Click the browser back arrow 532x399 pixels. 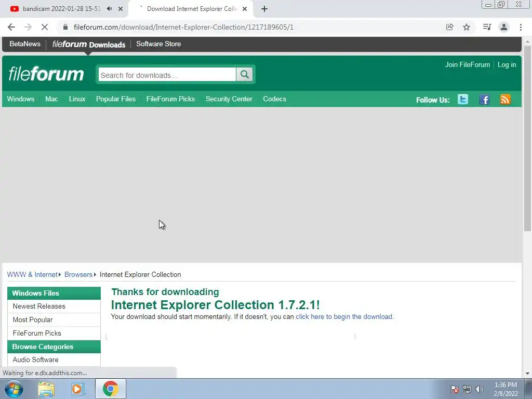[11, 27]
